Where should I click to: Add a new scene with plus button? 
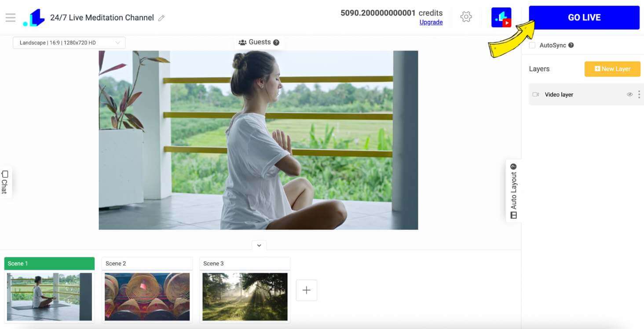(x=307, y=290)
